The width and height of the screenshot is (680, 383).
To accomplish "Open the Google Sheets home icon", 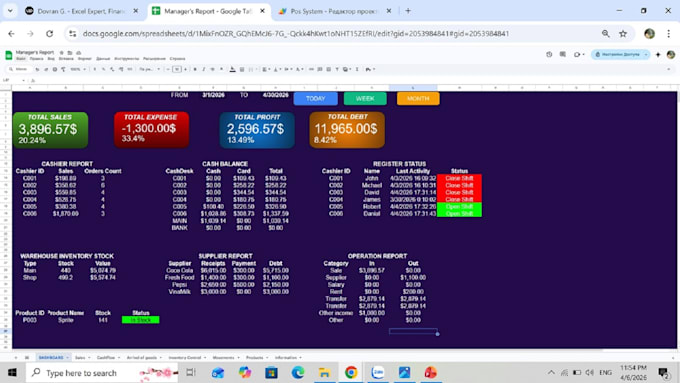I will pyautogui.click(x=9, y=55).
